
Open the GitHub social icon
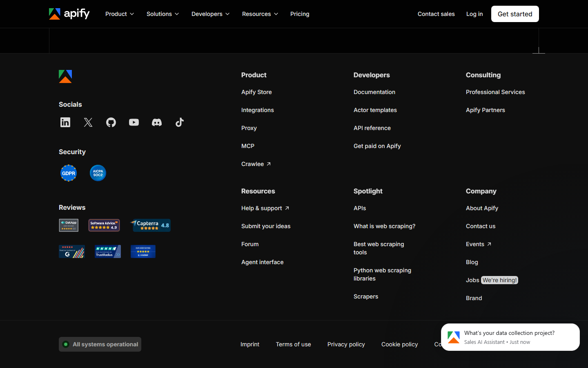[x=111, y=122]
